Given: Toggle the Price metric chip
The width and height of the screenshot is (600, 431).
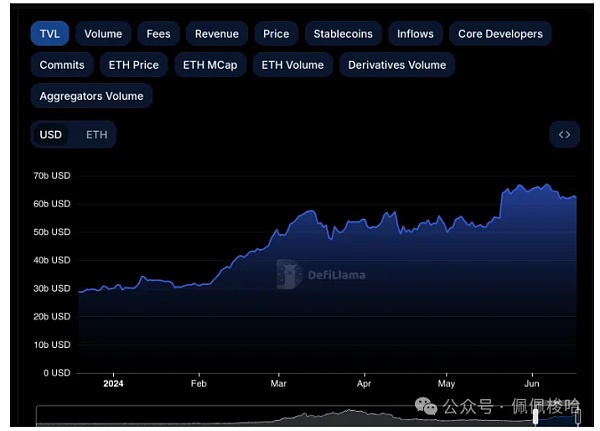Looking at the screenshot, I should 276,34.
